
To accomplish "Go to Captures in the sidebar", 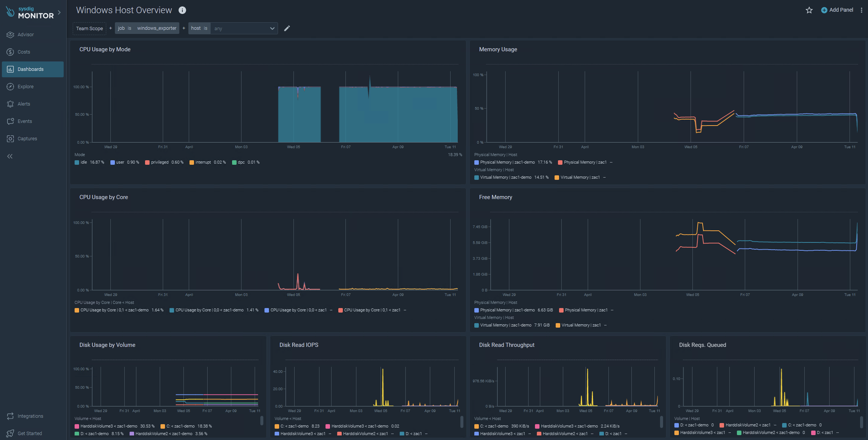I will click(x=27, y=139).
